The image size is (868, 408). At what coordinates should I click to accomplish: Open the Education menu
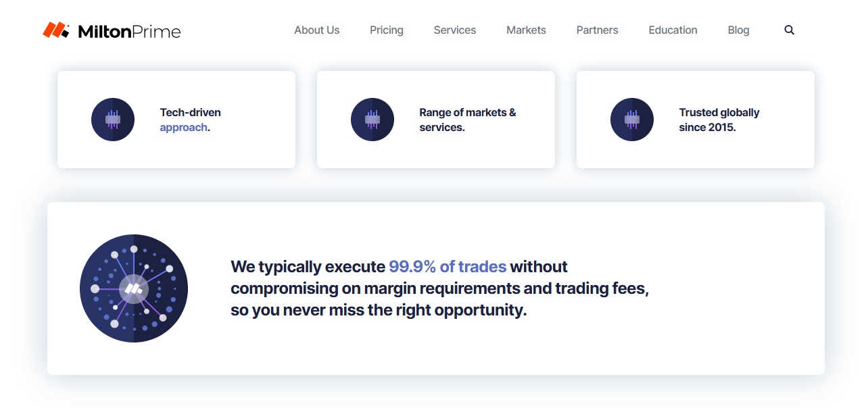(x=673, y=30)
